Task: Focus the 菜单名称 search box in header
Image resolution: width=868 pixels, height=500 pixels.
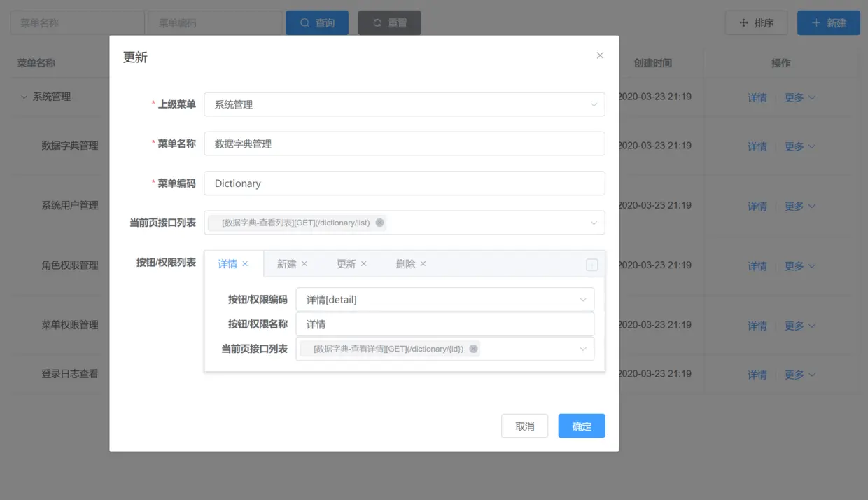Action: click(x=77, y=22)
